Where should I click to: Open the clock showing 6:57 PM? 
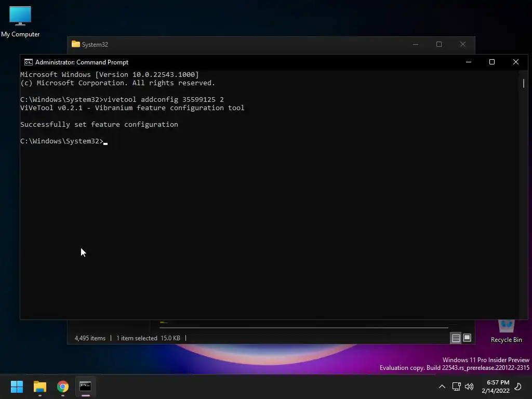coord(496,387)
